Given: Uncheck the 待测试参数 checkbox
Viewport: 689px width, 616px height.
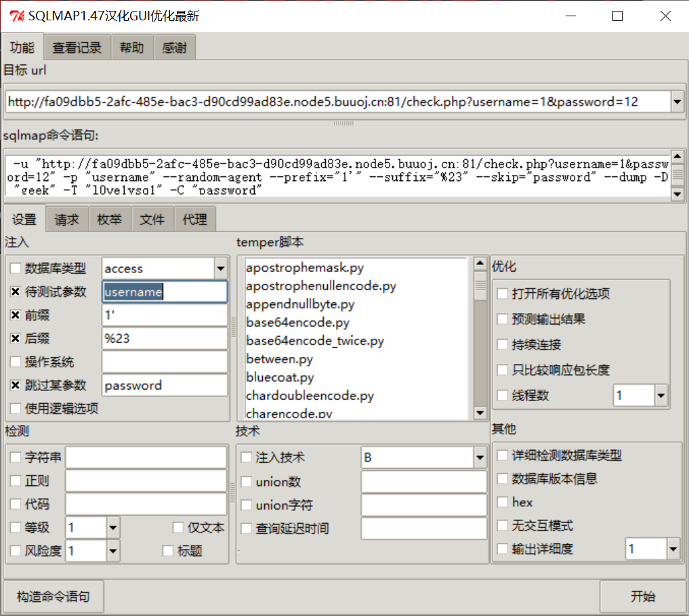Looking at the screenshot, I should point(16,291).
